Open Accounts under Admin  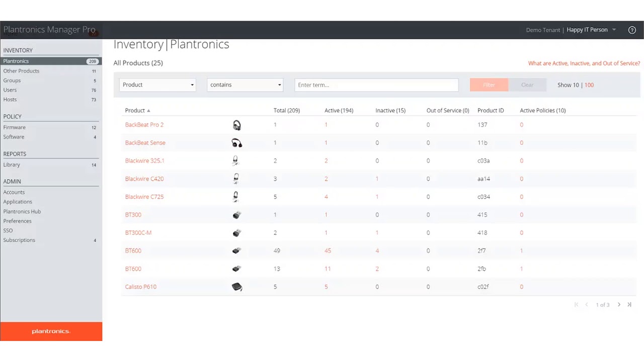point(14,192)
